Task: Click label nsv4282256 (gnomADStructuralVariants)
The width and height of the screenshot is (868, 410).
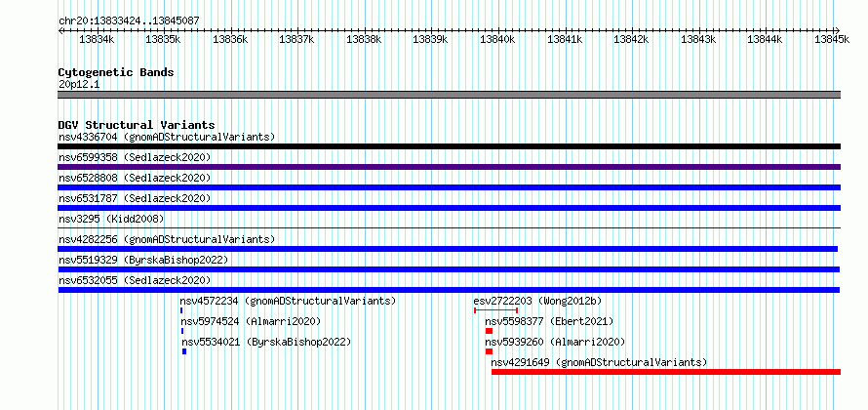Action: pyautogui.click(x=167, y=239)
